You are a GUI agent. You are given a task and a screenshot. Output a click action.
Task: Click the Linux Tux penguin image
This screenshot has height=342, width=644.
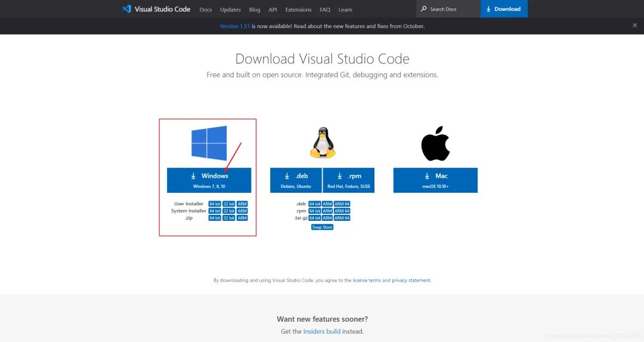tap(323, 142)
